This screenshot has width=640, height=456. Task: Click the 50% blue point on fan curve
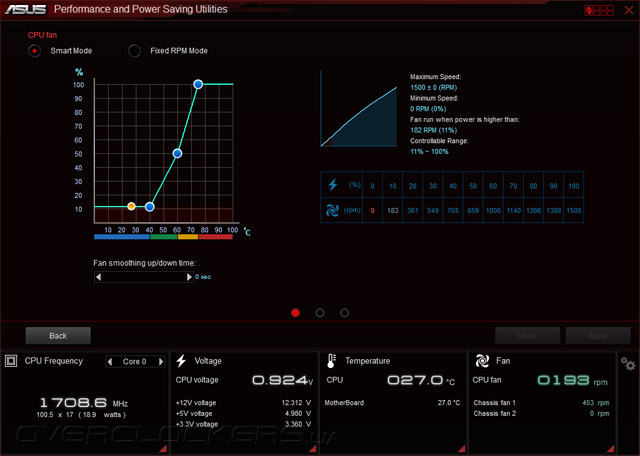tap(177, 153)
